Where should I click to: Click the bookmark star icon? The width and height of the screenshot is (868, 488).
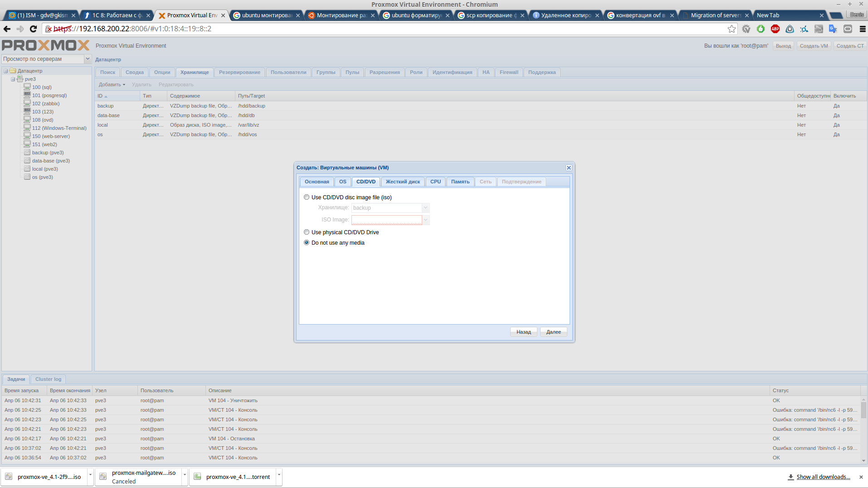(x=731, y=29)
